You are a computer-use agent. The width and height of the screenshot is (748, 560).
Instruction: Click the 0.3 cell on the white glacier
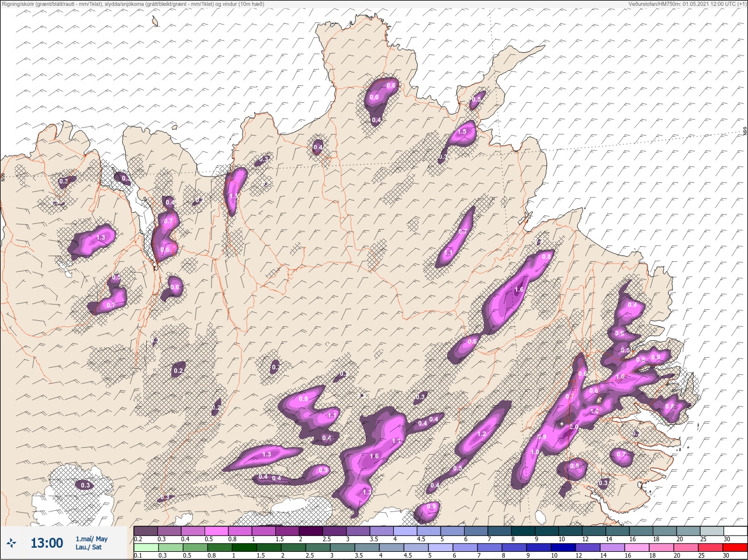click(x=85, y=485)
